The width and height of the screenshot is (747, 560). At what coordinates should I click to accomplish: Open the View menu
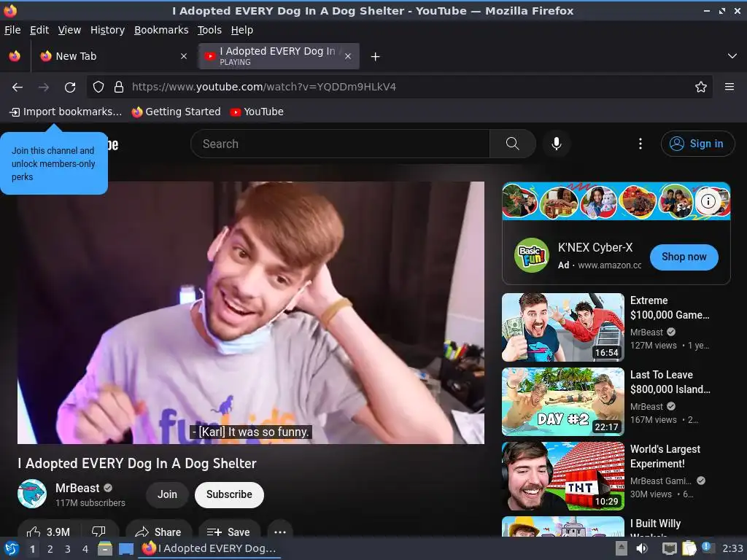[69, 30]
